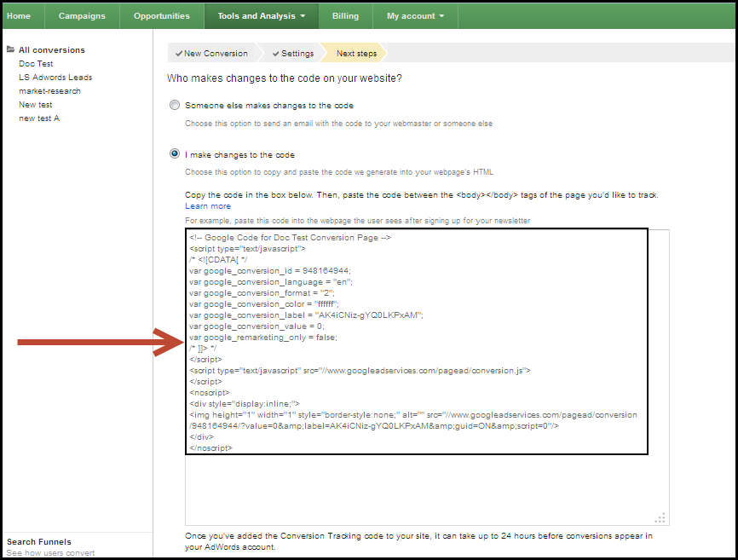Open the New test conversion
The image size is (738, 560).
36,105
